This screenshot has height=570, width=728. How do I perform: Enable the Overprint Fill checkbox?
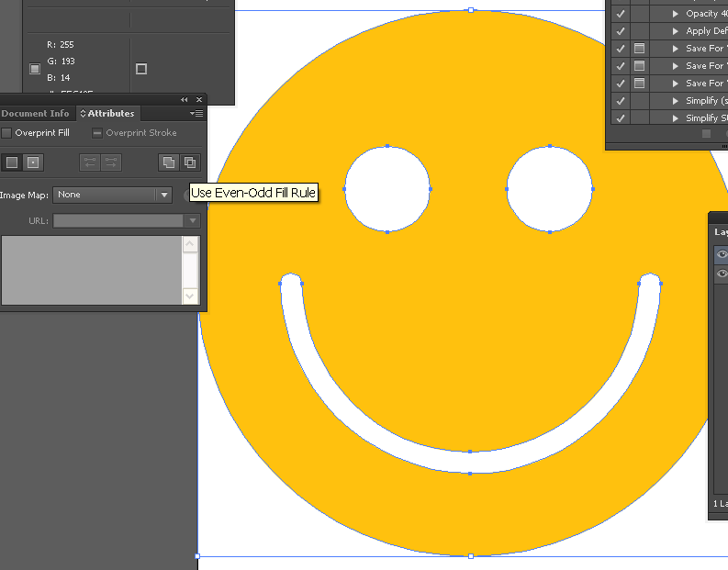click(6, 133)
